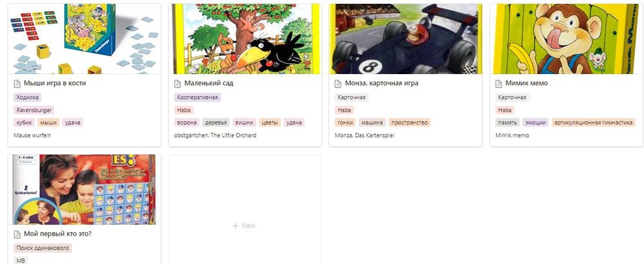Screen dimensions: 644x264
Task: Click the Ravensburger publisher tag
Action: coord(33,110)
